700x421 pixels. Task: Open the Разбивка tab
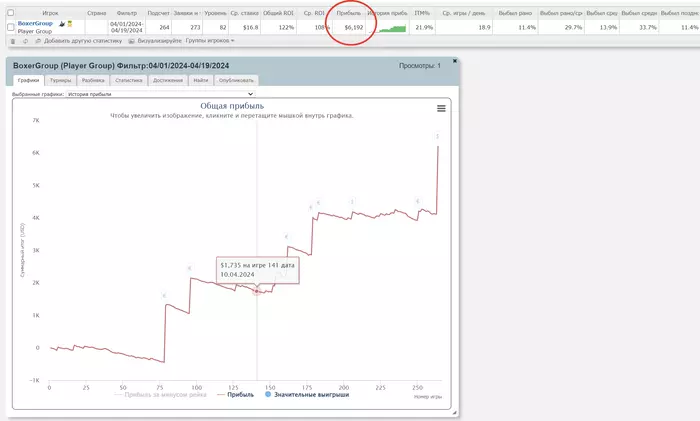coord(93,80)
